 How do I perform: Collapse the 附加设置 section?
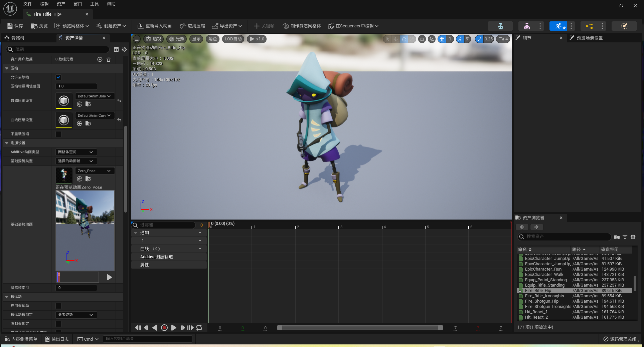7,143
